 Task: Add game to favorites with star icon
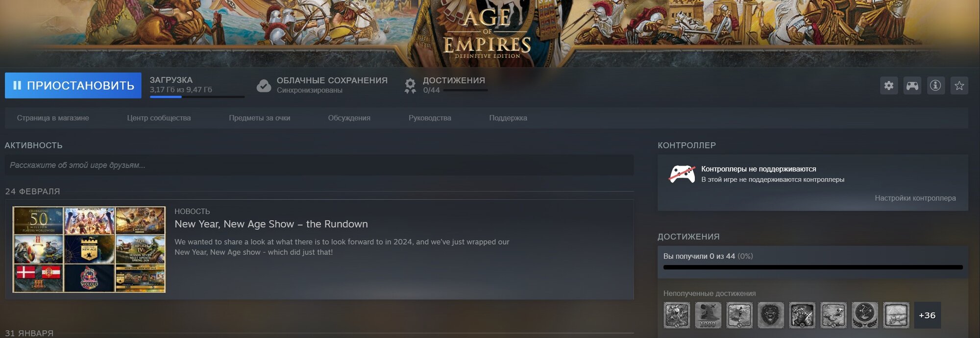959,86
